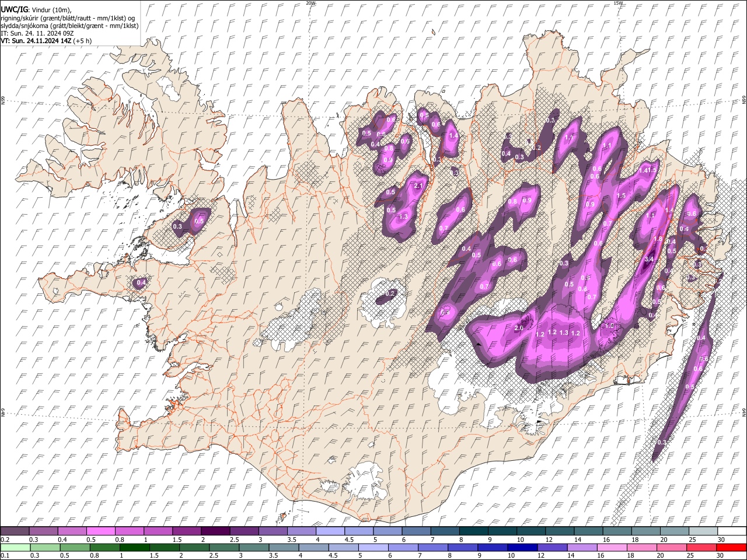This screenshot has height=560, width=747.
Task: Select upper scale pale grey swatch from 25 to 30
Action: click(x=704, y=531)
